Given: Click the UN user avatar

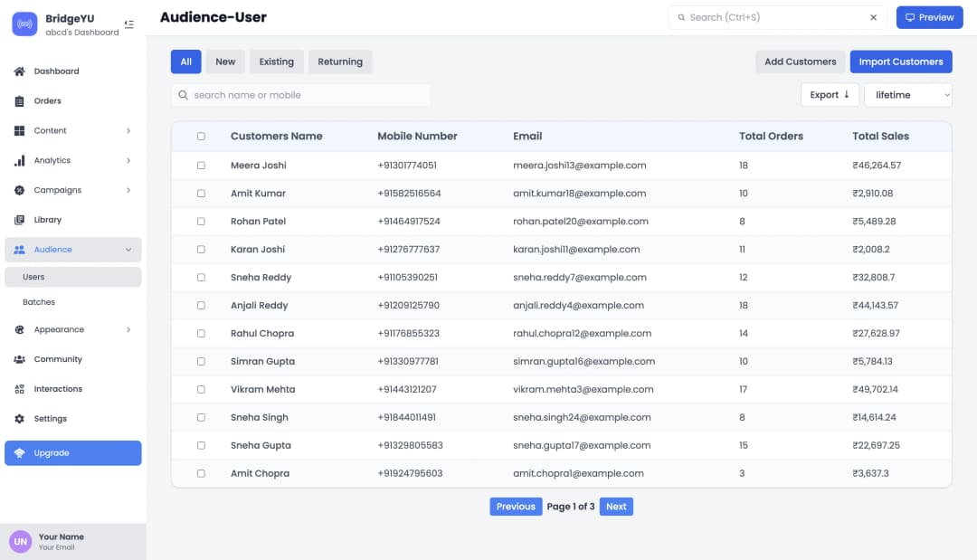Looking at the screenshot, I should [21, 541].
